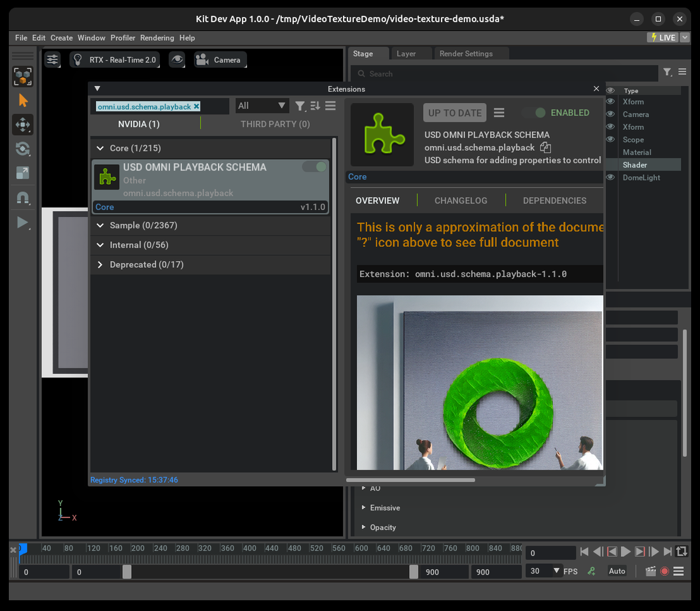Toggle visibility of Scope row

point(610,139)
